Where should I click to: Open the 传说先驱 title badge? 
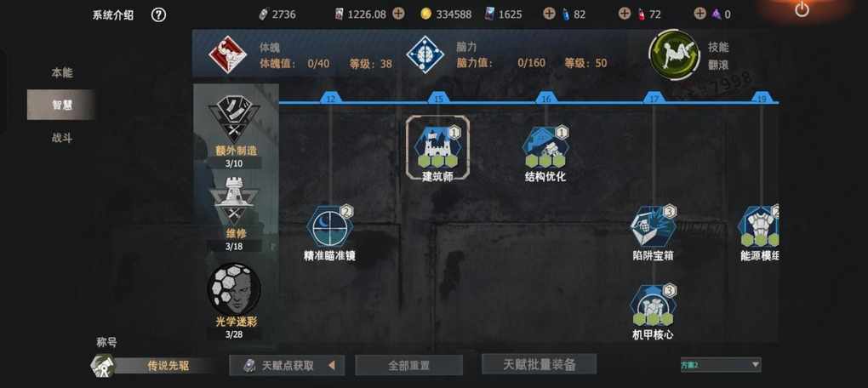coord(152,365)
